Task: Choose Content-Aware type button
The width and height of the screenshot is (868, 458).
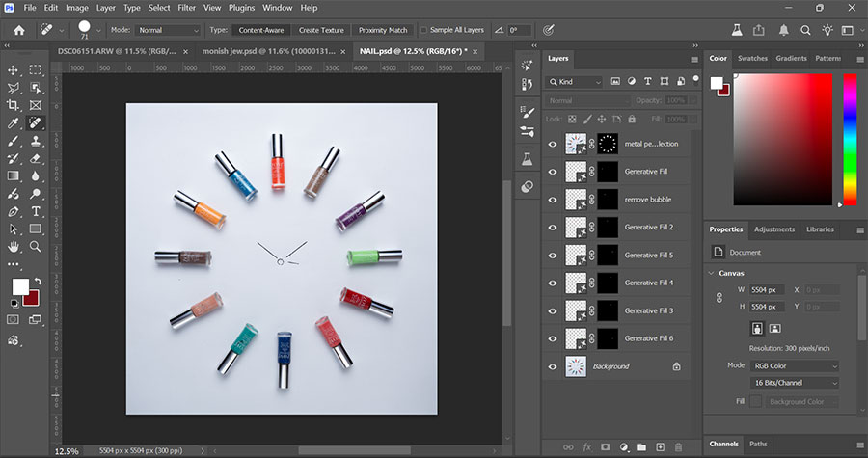Action: (261, 30)
